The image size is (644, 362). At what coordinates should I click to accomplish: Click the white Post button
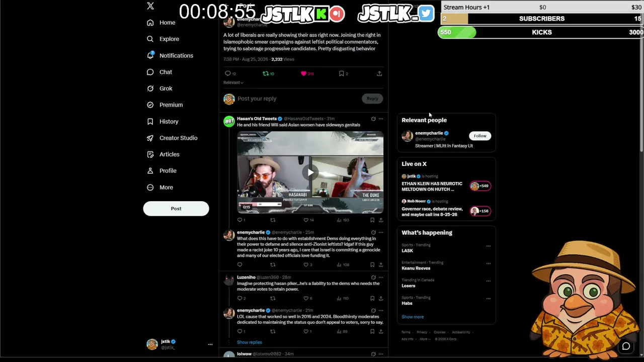(176, 209)
